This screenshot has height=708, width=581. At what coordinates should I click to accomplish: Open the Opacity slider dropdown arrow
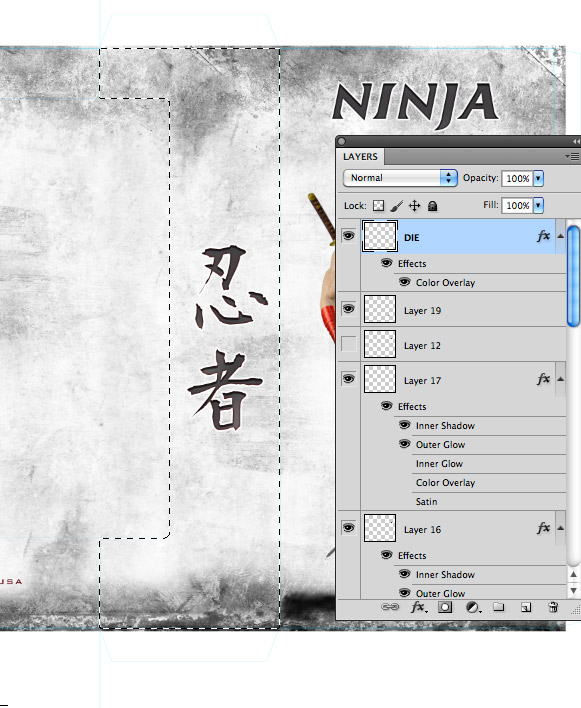(x=538, y=178)
